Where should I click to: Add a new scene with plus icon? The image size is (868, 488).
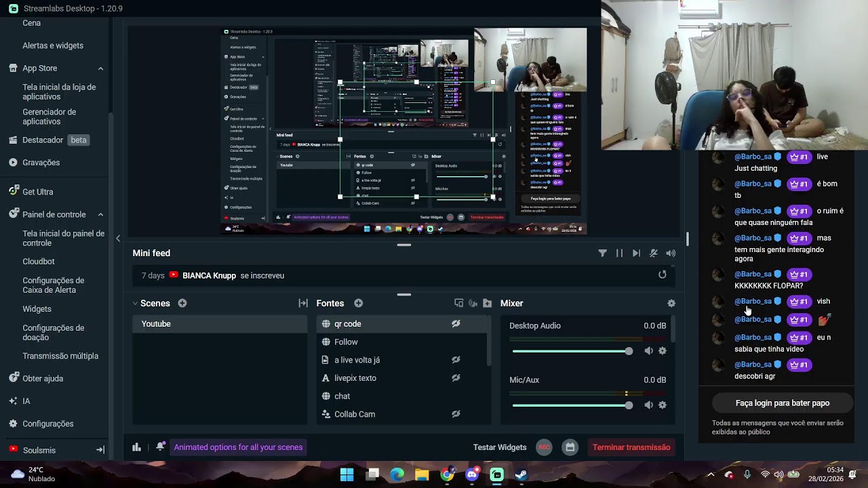(182, 303)
